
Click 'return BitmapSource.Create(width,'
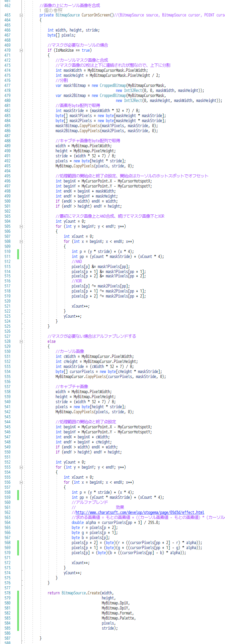pyautogui.click(x=81, y=593)
